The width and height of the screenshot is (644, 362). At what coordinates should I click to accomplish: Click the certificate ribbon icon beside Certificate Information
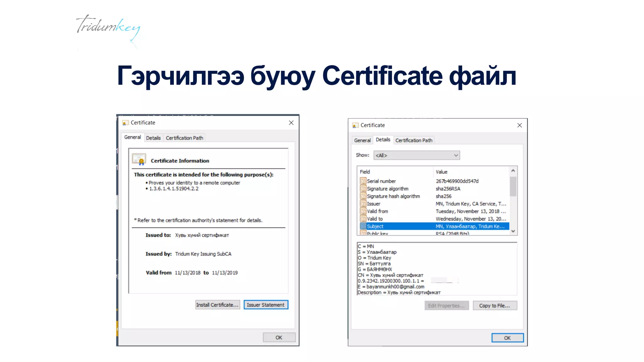point(139,160)
